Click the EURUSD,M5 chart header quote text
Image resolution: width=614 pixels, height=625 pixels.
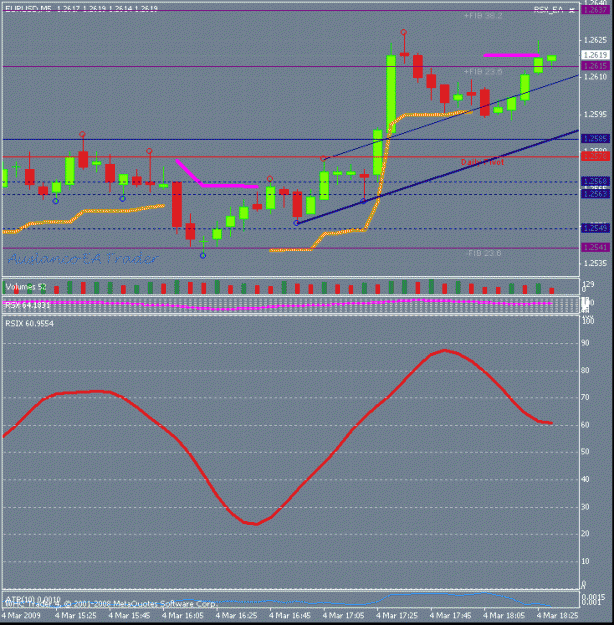(x=81, y=9)
